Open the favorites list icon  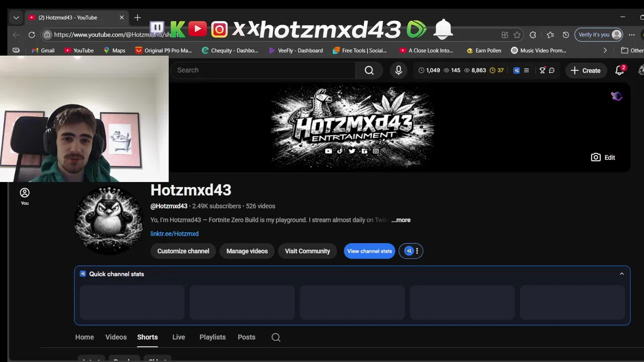[x=550, y=35]
